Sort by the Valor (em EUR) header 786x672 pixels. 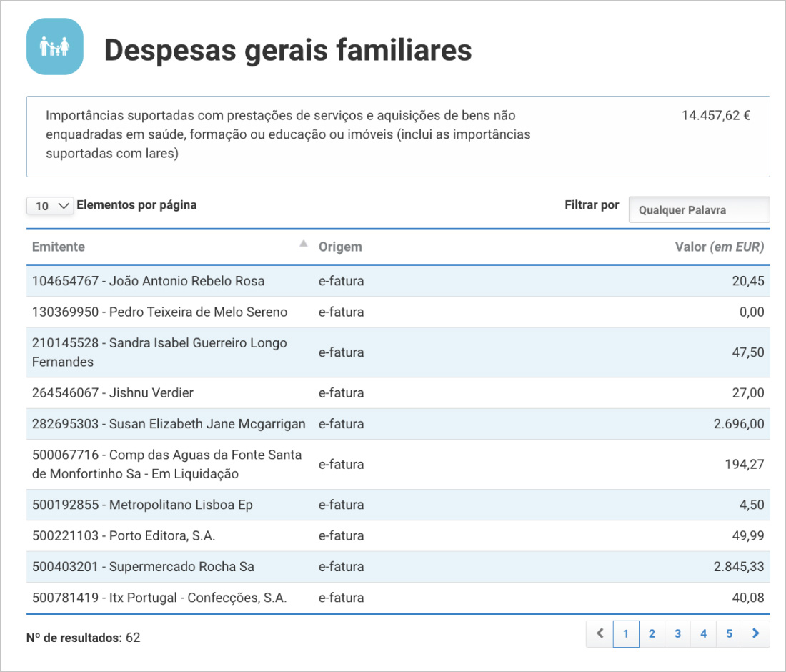[719, 247]
